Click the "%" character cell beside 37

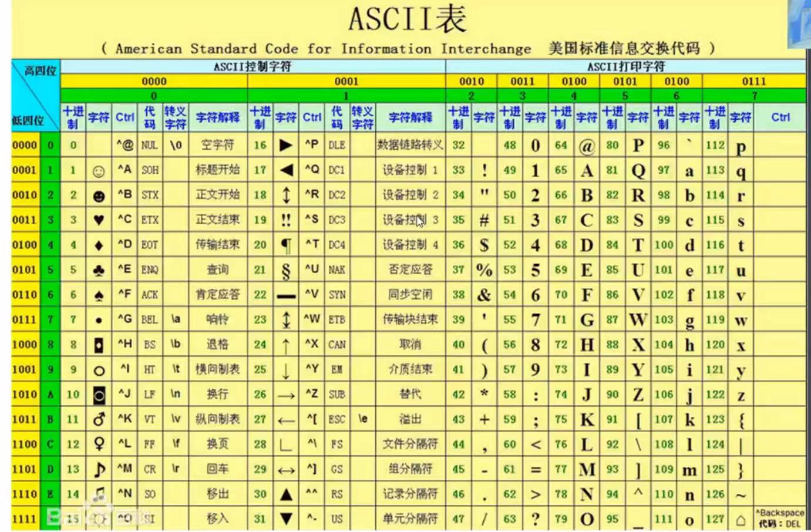point(484,270)
